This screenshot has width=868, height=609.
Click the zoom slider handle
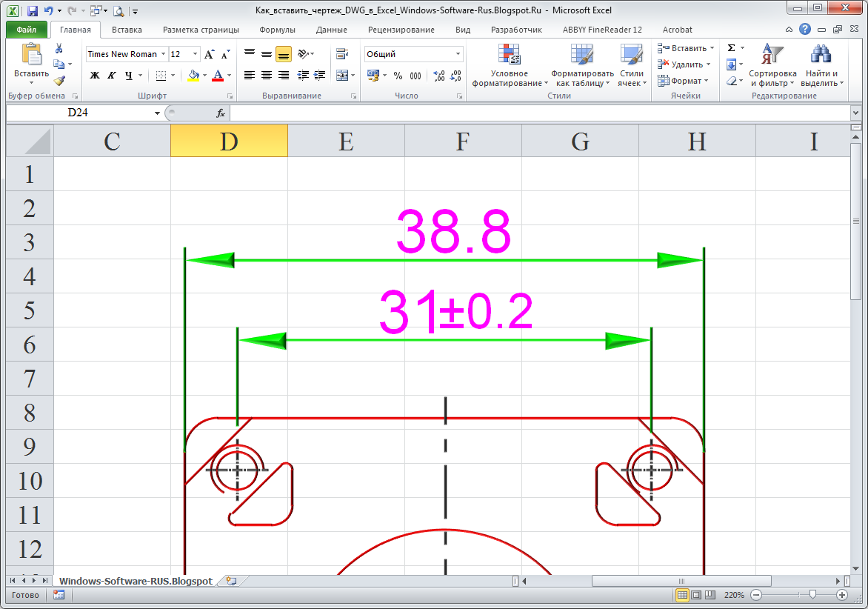pos(812,595)
